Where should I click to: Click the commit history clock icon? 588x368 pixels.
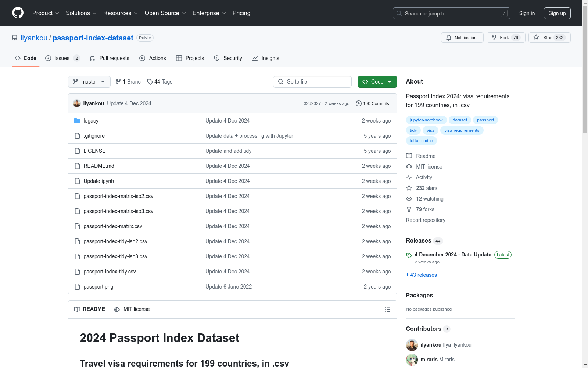point(359,103)
